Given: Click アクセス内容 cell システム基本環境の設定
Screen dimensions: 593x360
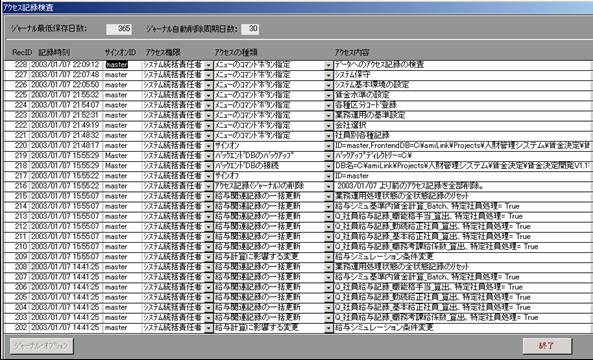Looking at the screenshot, I should click(x=463, y=85).
